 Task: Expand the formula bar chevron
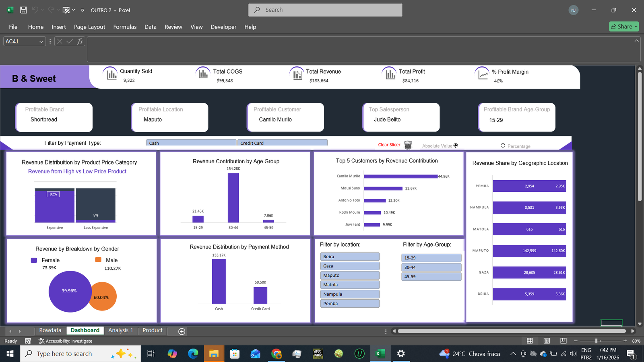tap(636, 41)
